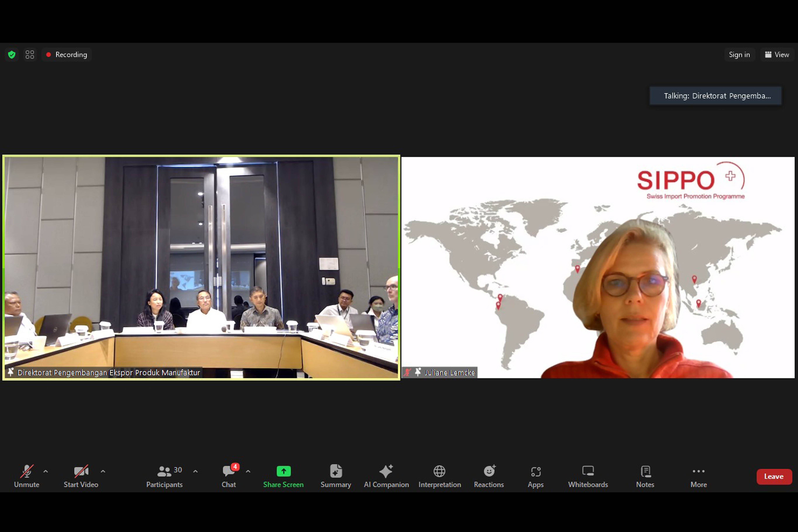Open the Reactions menu
The width and height of the screenshot is (798, 532).
489,476
